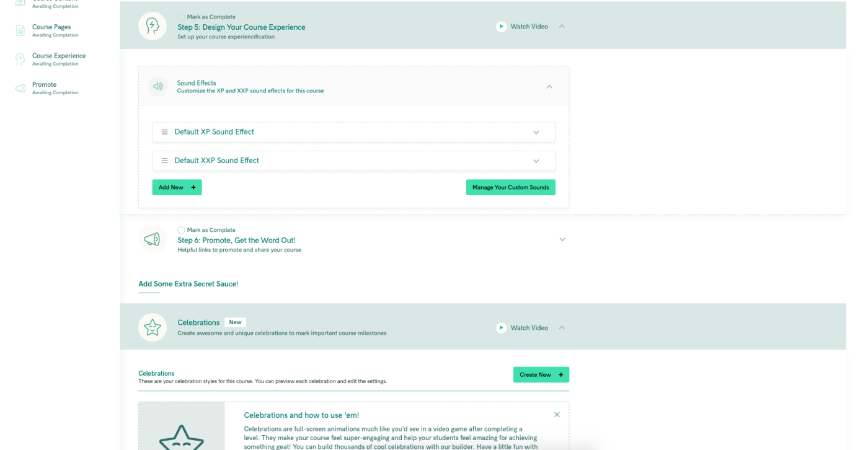The height and width of the screenshot is (450, 868).
Task: Collapse the Sound Effects panel
Action: (549, 87)
